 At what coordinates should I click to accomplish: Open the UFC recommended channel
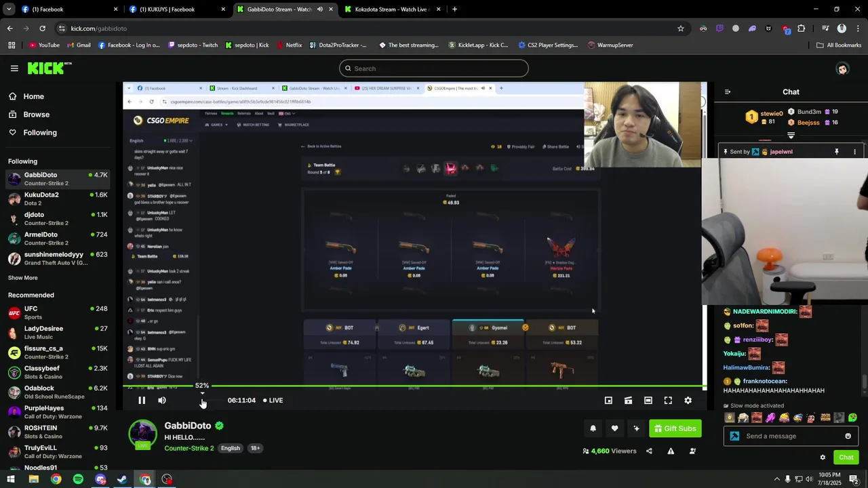click(58, 312)
